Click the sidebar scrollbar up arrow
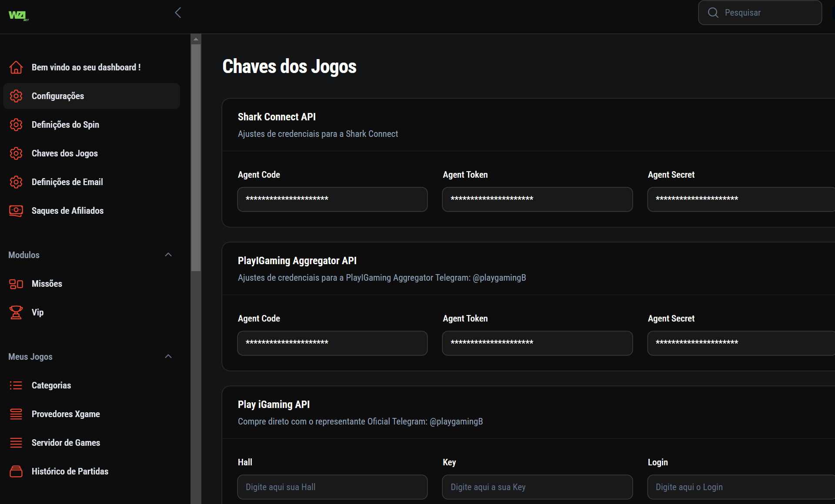This screenshot has height=504, width=835. 196,39
